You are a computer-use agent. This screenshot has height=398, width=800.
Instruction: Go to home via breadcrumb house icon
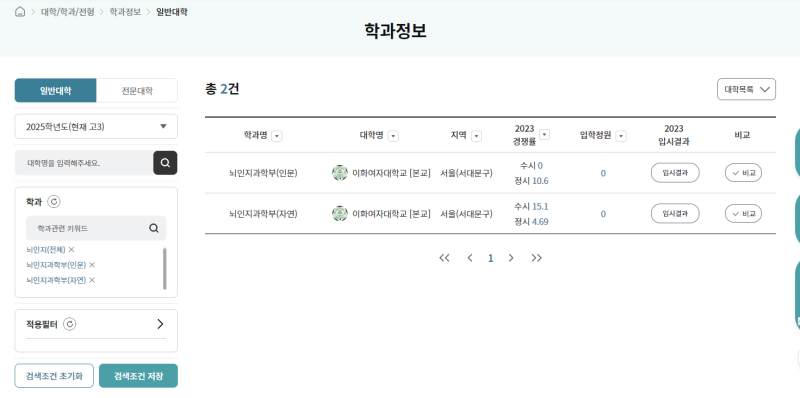[x=20, y=12]
